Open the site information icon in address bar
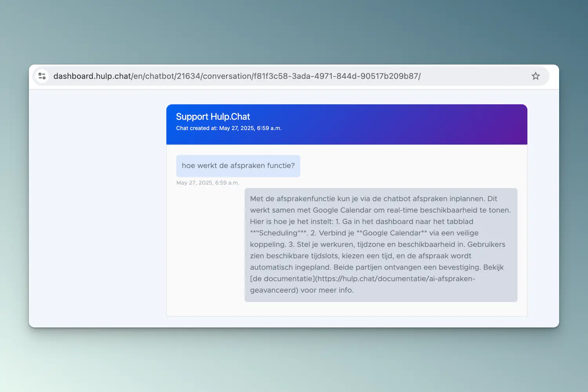 (x=42, y=76)
